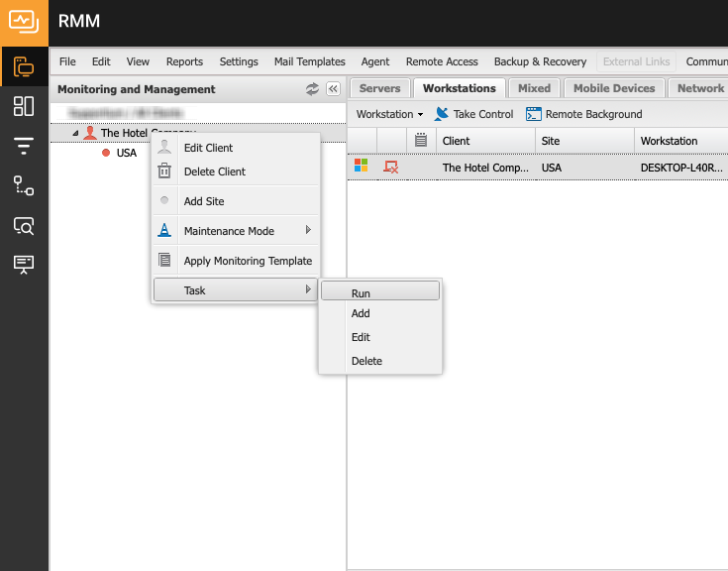Choose Add Site from context menu
This screenshot has width=728, height=571.
(x=236, y=201)
